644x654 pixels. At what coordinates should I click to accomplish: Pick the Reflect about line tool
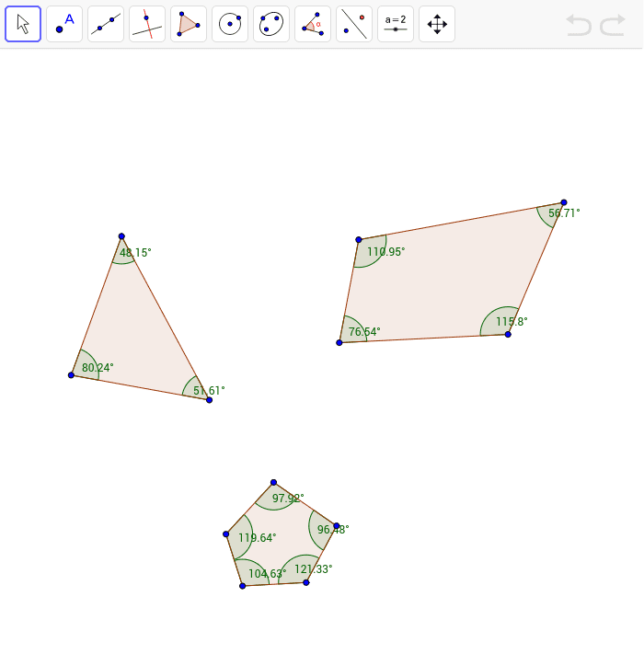[354, 24]
